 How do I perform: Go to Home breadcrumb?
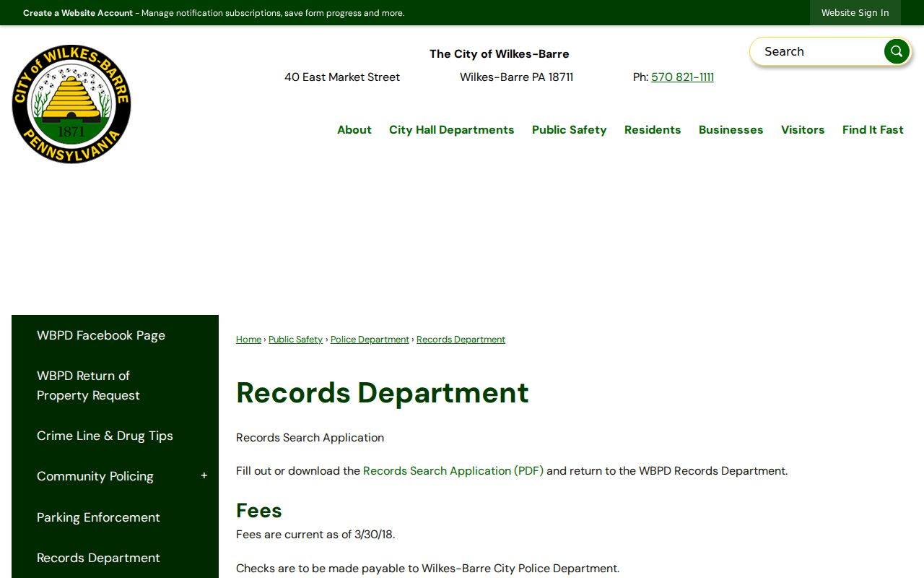[248, 340]
